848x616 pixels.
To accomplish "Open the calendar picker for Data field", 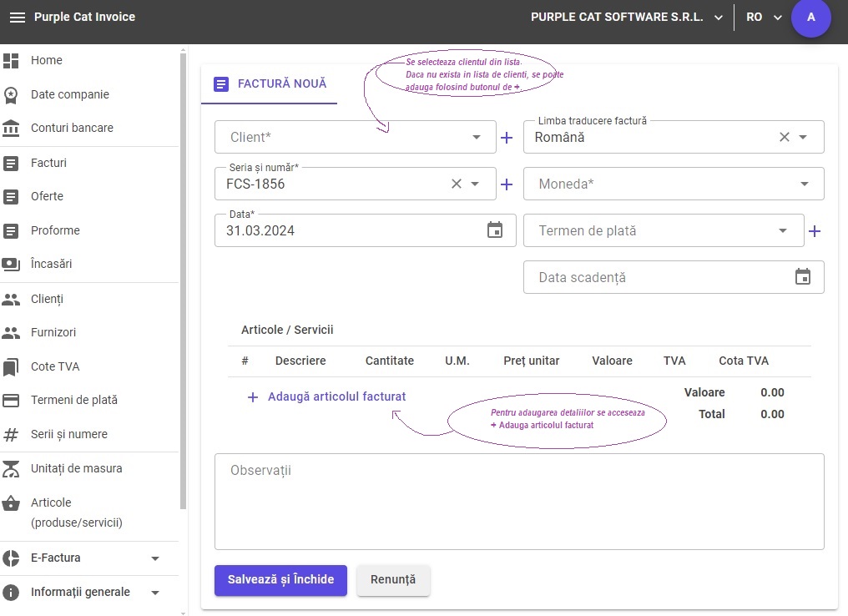I will point(495,230).
